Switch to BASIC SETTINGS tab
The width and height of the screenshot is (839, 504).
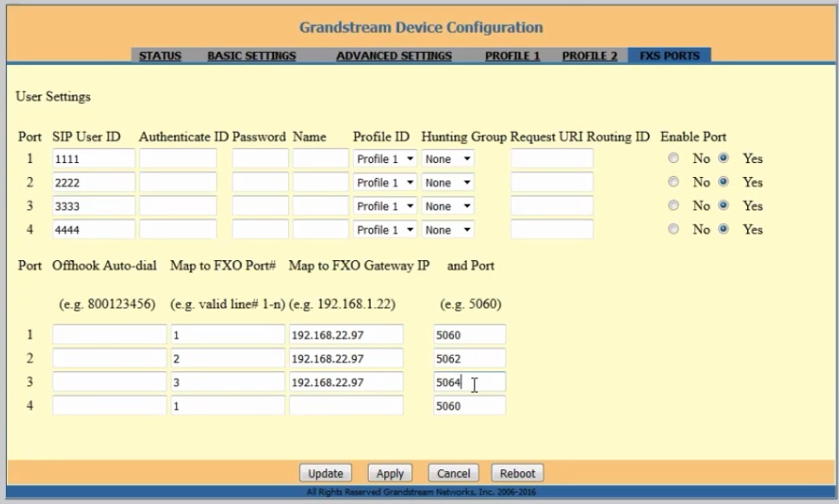252,56
